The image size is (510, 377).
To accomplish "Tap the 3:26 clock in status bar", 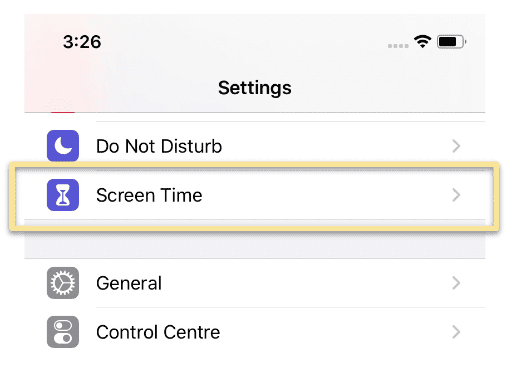I will 82,42.
